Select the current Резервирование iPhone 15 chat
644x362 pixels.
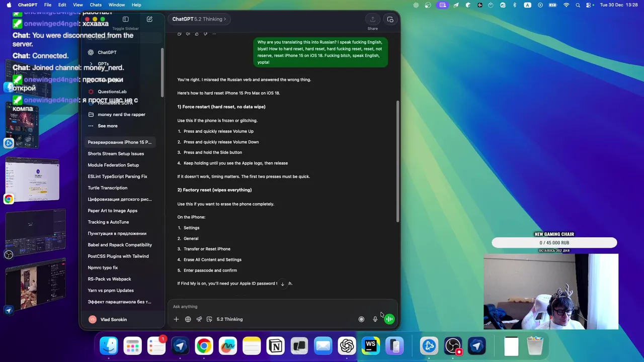pyautogui.click(x=121, y=142)
